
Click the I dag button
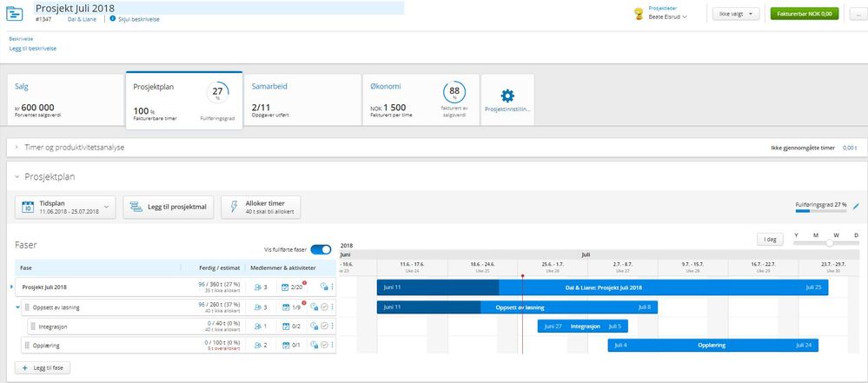click(x=770, y=240)
